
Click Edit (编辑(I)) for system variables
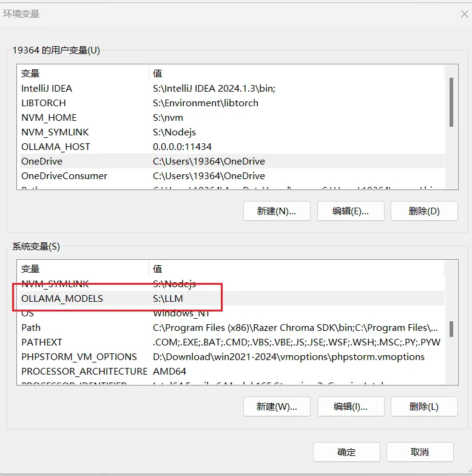350,406
